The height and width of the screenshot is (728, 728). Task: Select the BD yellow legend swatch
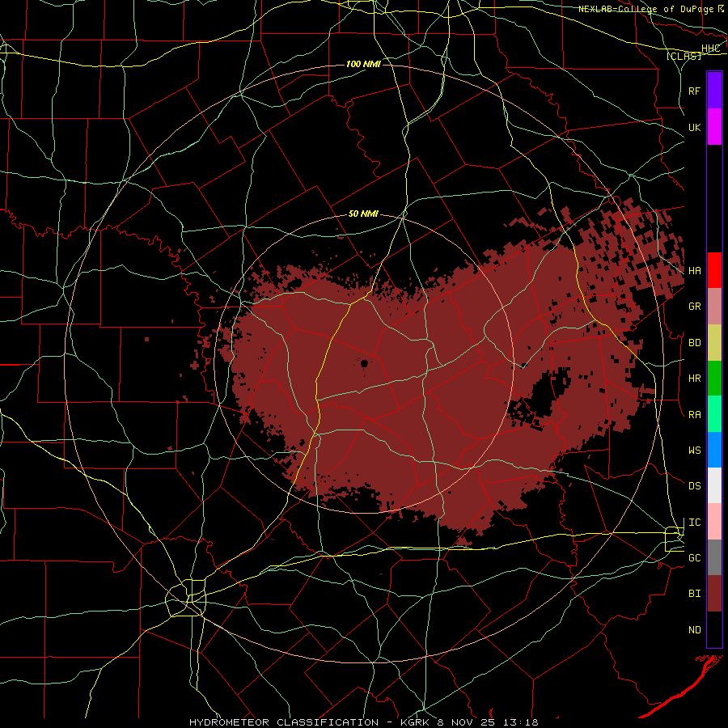coord(714,342)
